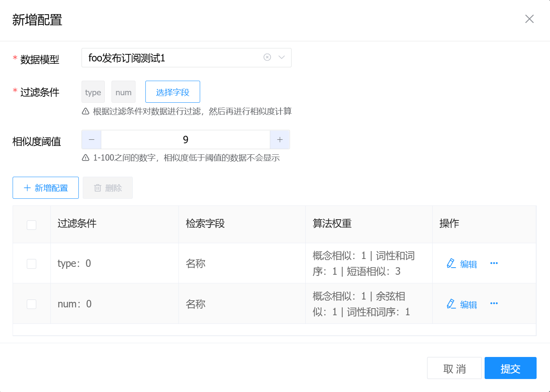Expand the 数据模型 dropdown arrow
Image resolution: width=550 pixels, height=392 pixels.
pyautogui.click(x=282, y=57)
